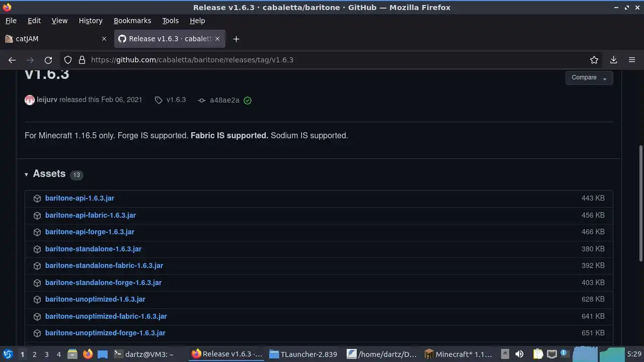Screen dimensions: 644x362
Task: Bookmark this page with the star icon
Action: click(x=594, y=60)
